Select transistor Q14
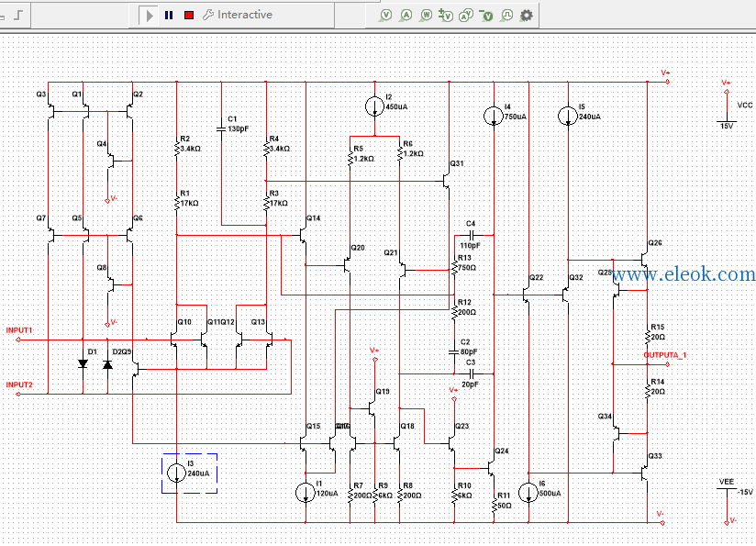This screenshot has height=546, width=756. coord(303,236)
